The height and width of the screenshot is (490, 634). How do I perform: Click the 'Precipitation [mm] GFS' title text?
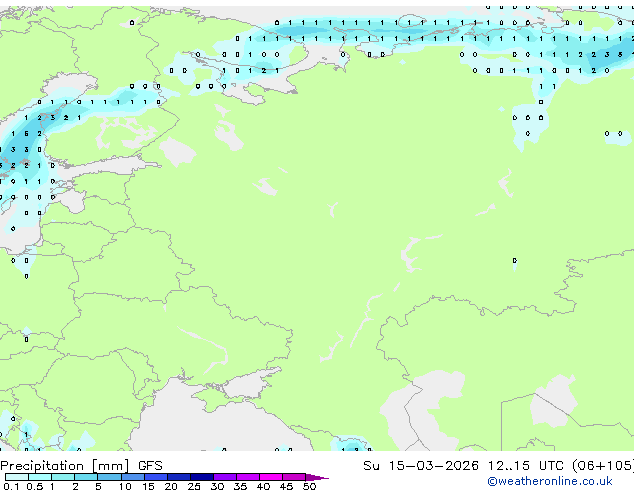click(81, 466)
